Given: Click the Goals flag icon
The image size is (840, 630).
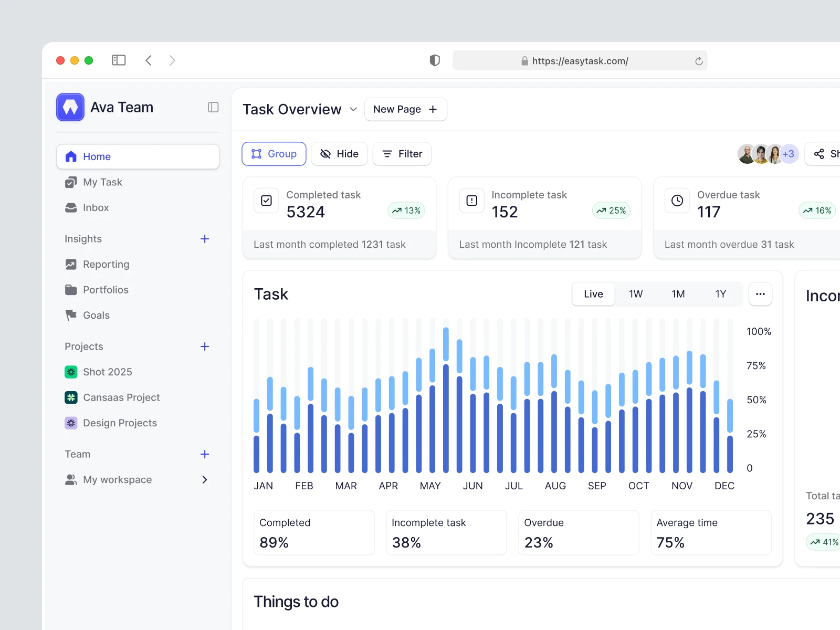Looking at the screenshot, I should [x=71, y=315].
